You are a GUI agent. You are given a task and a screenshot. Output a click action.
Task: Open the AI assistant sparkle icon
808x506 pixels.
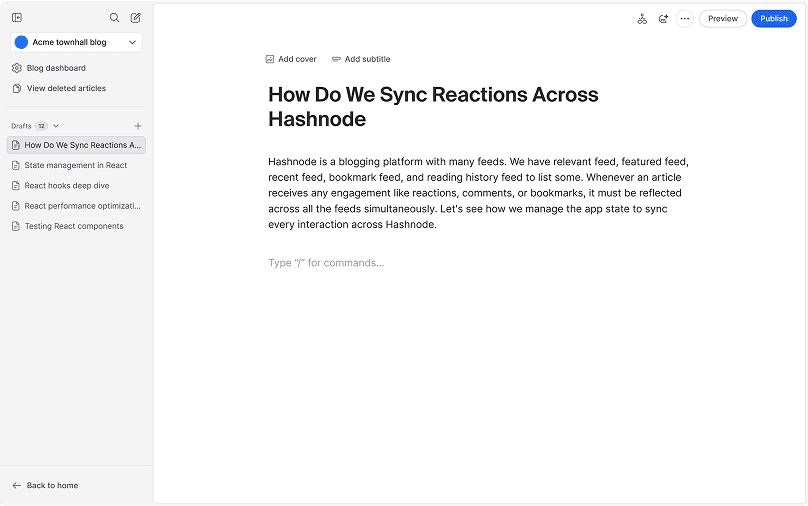[663, 19]
